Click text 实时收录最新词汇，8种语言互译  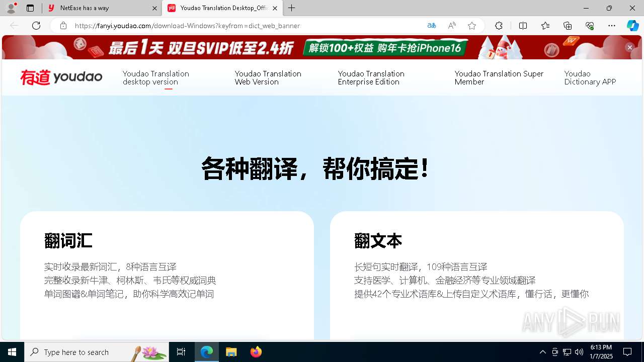pos(110,267)
